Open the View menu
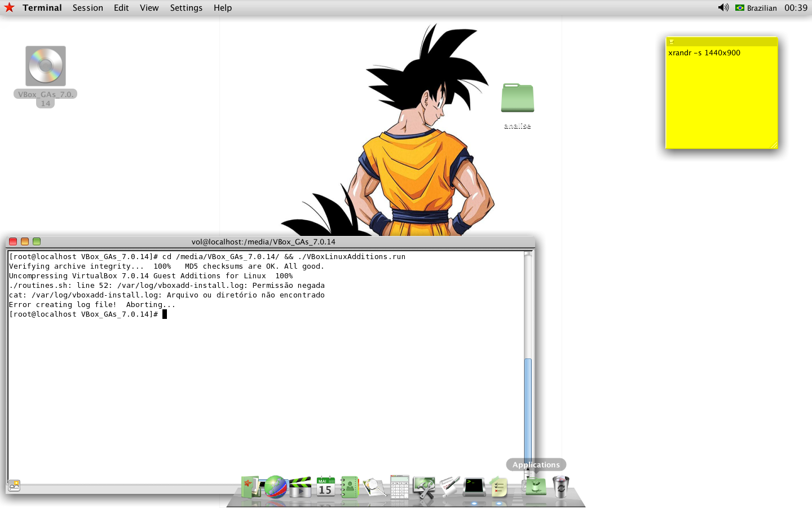 [x=149, y=8]
